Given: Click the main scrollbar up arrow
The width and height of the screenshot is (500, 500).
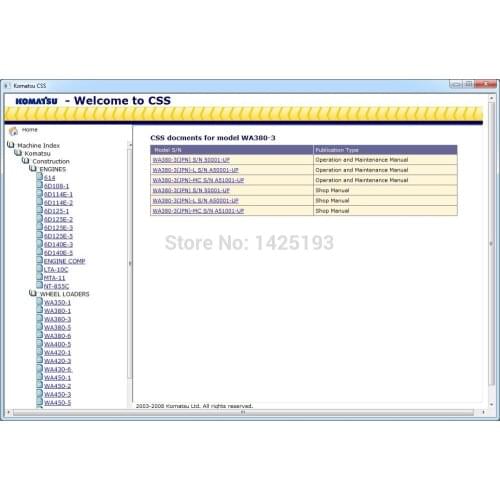Looking at the screenshot, I should 491,98.
